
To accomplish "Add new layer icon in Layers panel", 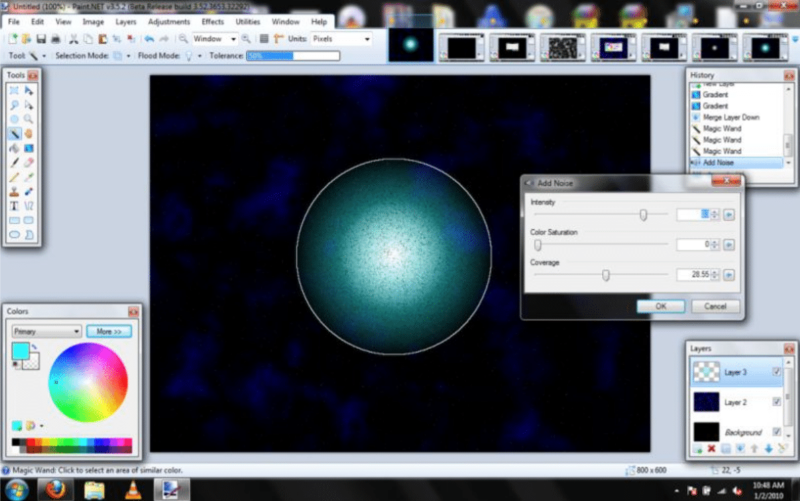I will click(x=697, y=449).
